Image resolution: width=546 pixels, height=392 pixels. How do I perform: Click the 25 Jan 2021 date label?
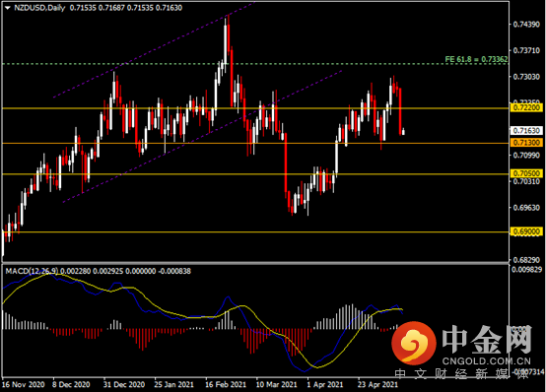point(173,384)
